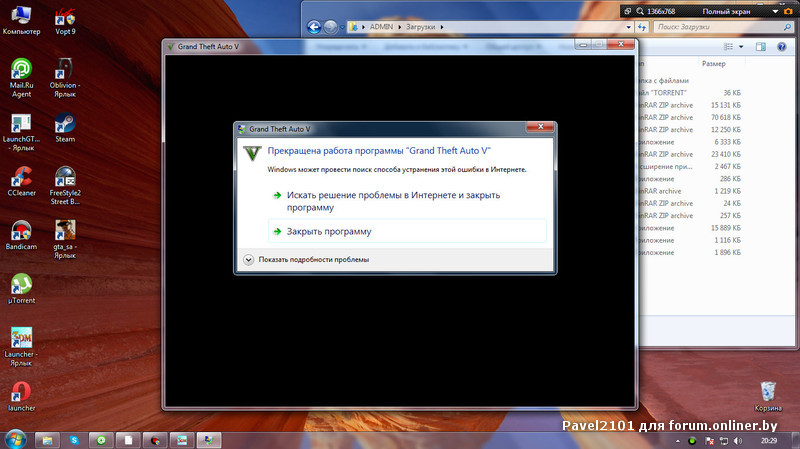This screenshot has height=449, width=800.
Task: Open the network tray icon
Action: 723,441
